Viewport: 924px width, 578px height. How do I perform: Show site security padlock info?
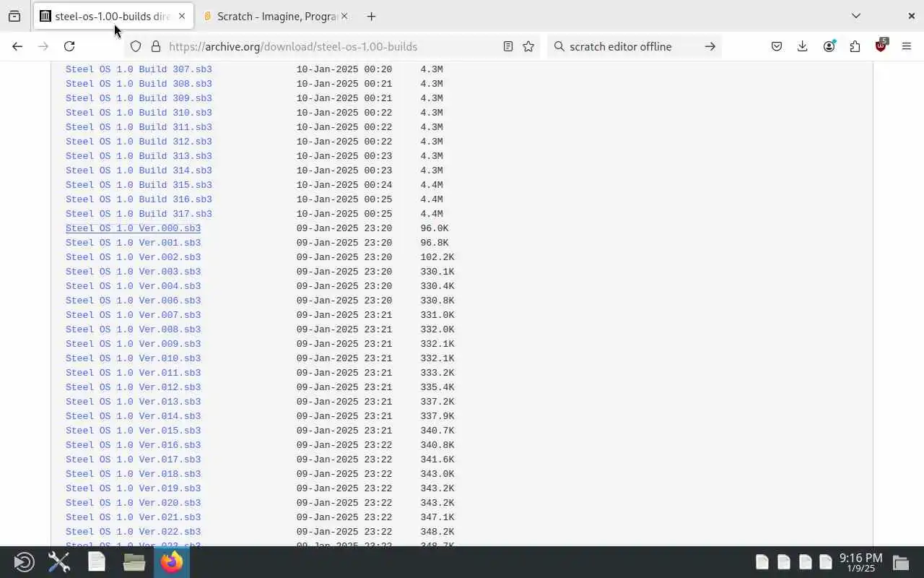point(155,46)
